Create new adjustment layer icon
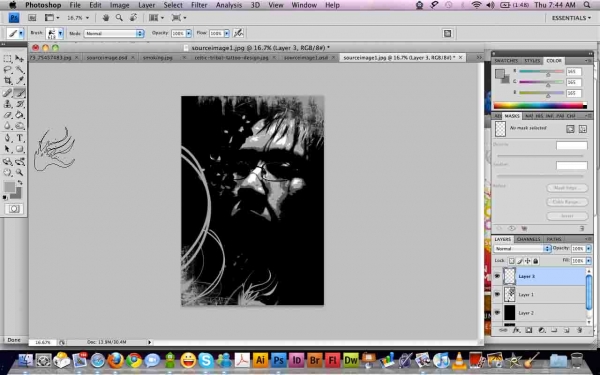Viewport: 600px width, 375px height. click(x=541, y=330)
